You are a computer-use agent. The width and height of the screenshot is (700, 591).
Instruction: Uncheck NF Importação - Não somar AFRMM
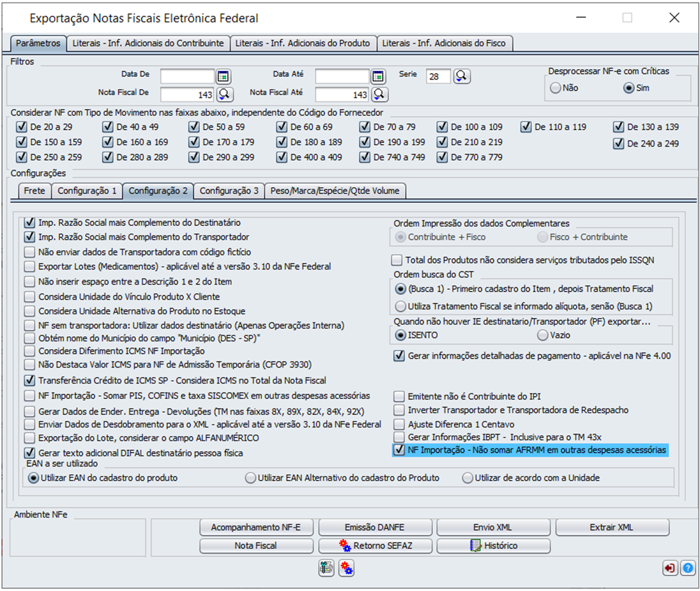point(399,449)
